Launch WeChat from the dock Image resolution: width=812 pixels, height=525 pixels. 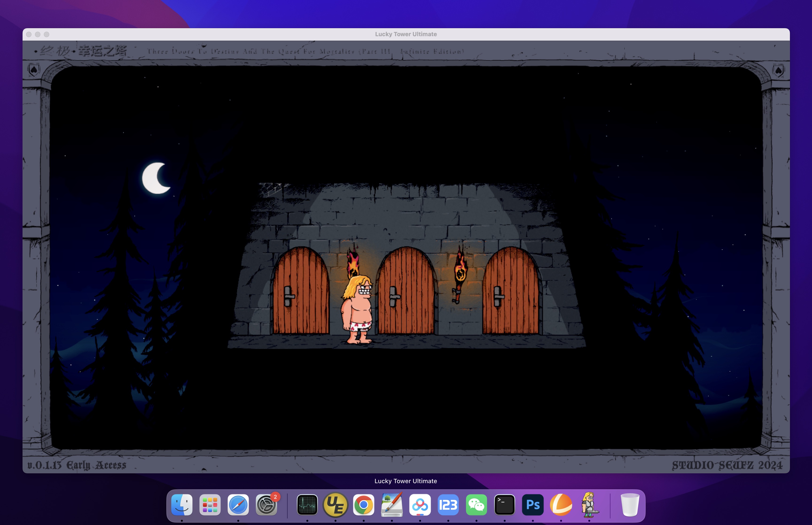(x=476, y=505)
